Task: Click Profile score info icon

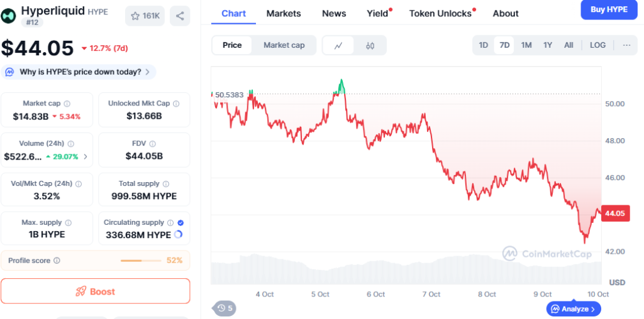Action: [x=57, y=261]
